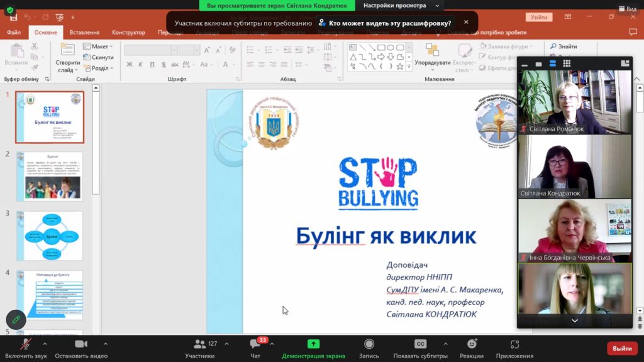Select Світлана Романюк video tile
Viewport: 644px width, 362px height.
pyautogui.click(x=575, y=102)
